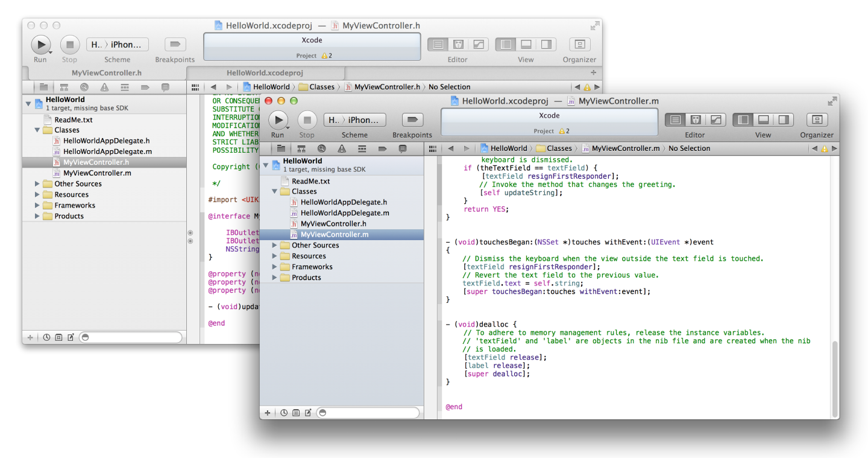
Task: Switch to the HelloWorld.xcodeproj tab
Action: (267, 72)
